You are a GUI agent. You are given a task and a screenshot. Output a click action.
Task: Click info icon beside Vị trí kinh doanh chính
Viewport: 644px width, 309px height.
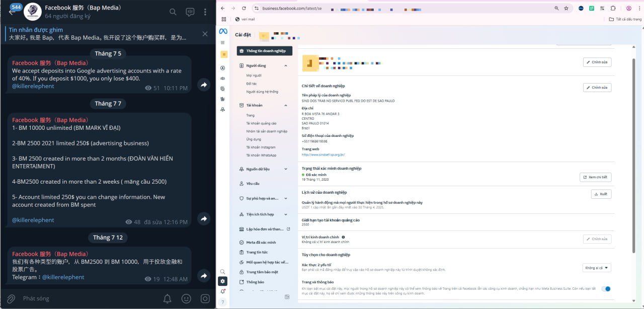(343, 237)
